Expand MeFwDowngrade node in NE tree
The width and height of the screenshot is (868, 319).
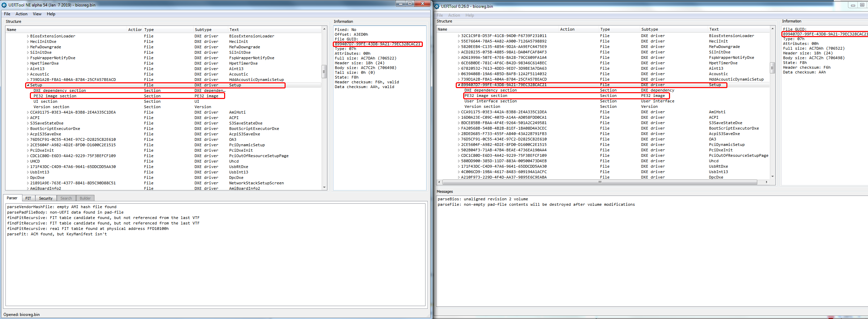[x=28, y=47]
